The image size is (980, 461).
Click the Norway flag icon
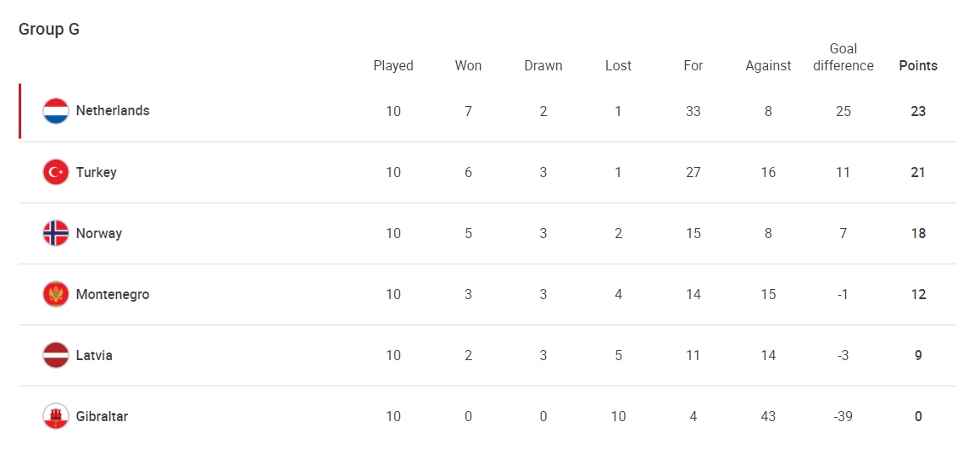[x=56, y=233]
